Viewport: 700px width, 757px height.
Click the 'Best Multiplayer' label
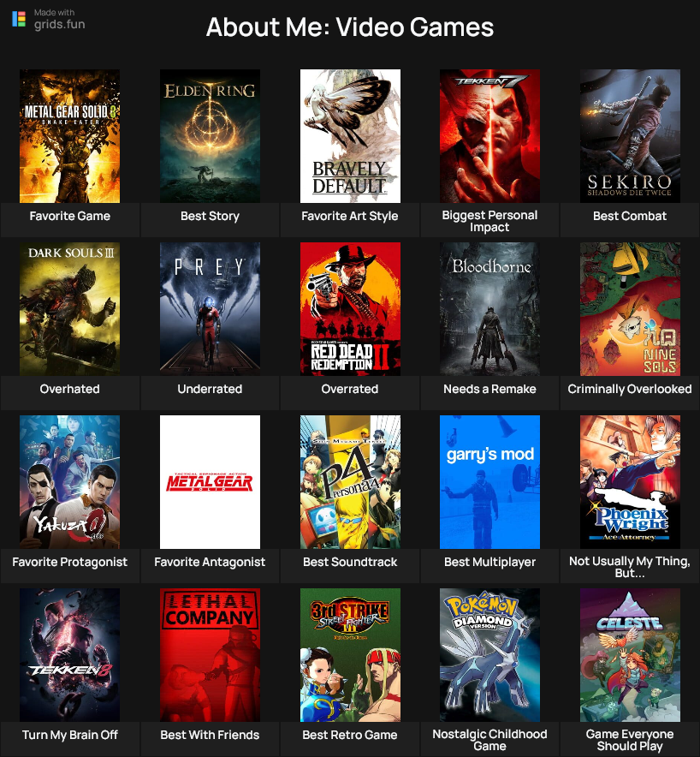(489, 562)
